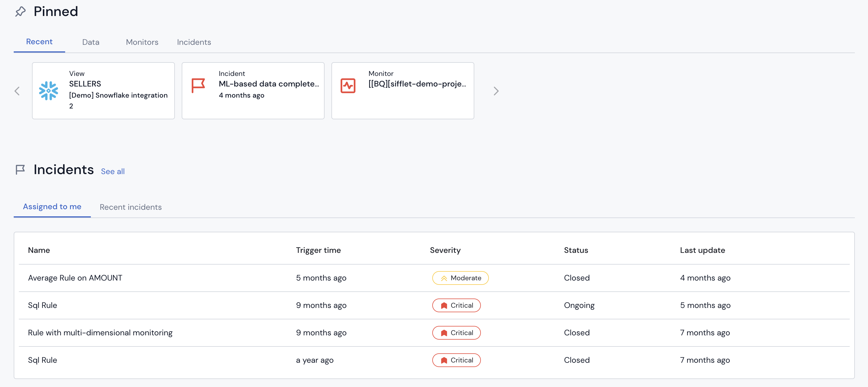Click the red monitor pulse icon
The height and width of the screenshot is (387, 868).
pos(348,85)
